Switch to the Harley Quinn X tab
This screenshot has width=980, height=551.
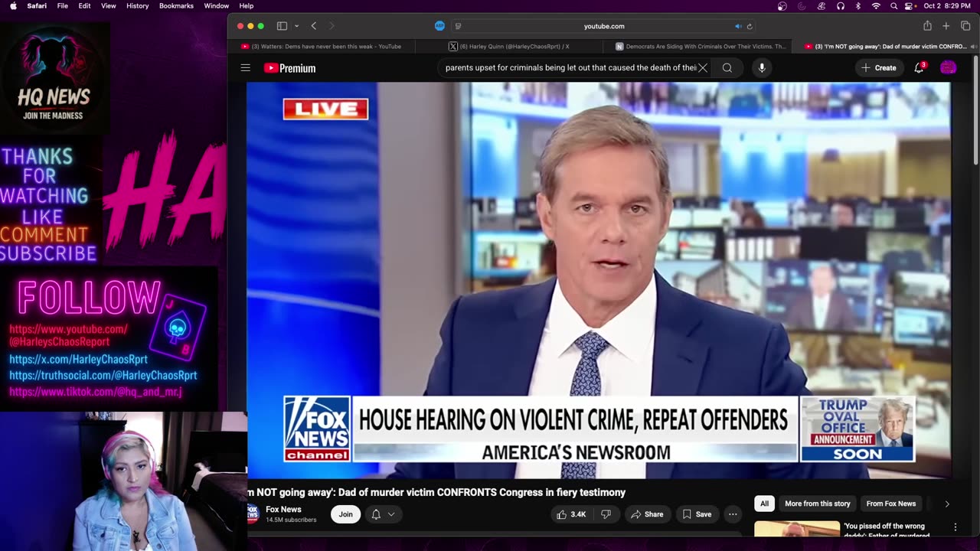(510, 46)
